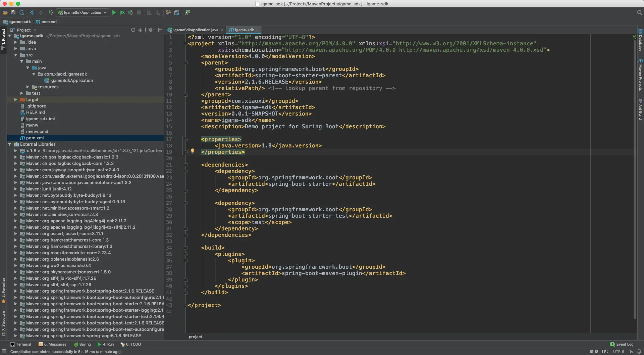The width and height of the screenshot is (644, 355).
Task: Select pom.xml in the project tree
Action: coord(35,138)
